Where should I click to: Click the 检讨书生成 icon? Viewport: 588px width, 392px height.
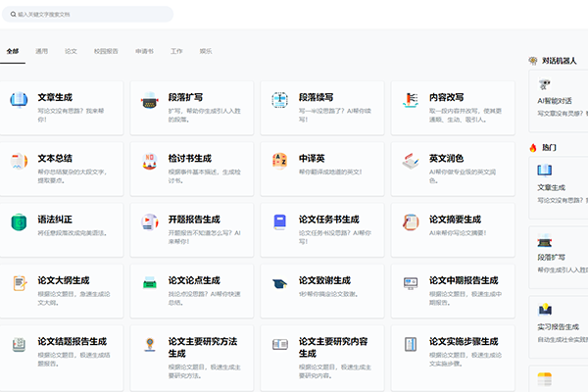(149, 161)
